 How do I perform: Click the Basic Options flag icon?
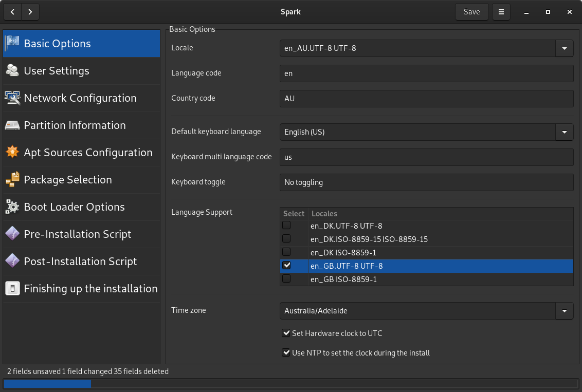(12, 44)
